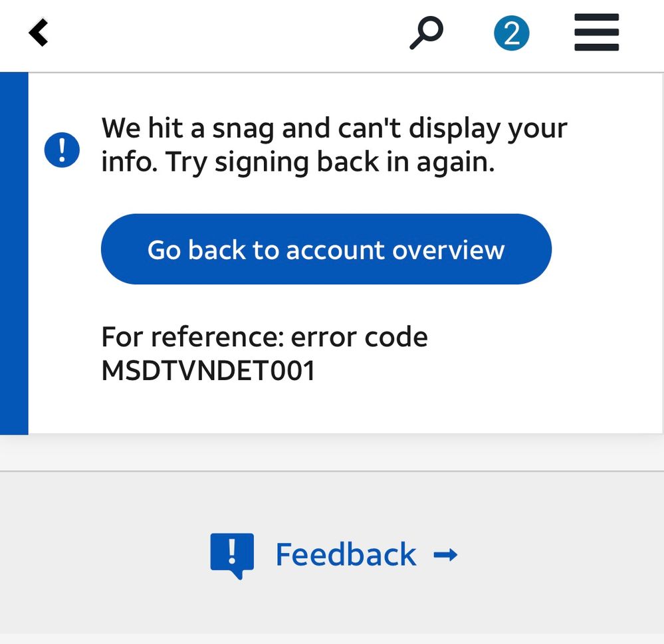The height and width of the screenshot is (644, 664).
Task: Click the blue vertical bar on the alert
Action: coord(14,253)
